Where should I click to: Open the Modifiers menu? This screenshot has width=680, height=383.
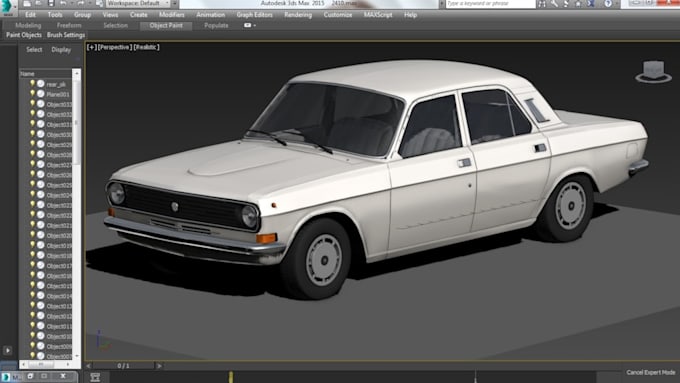pos(172,15)
